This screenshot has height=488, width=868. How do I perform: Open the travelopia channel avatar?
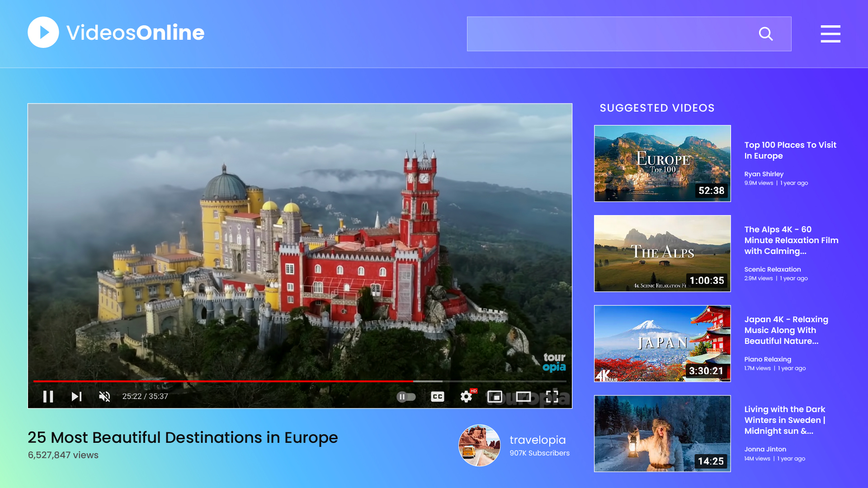479,445
